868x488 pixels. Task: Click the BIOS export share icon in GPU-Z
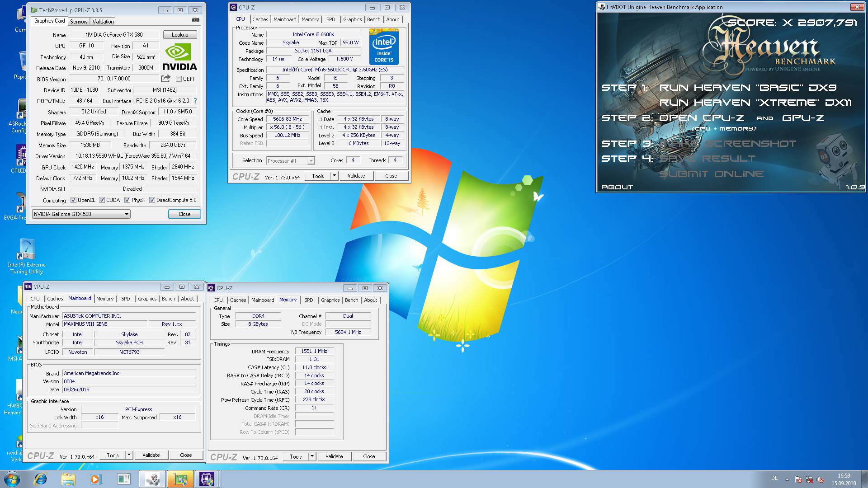165,79
